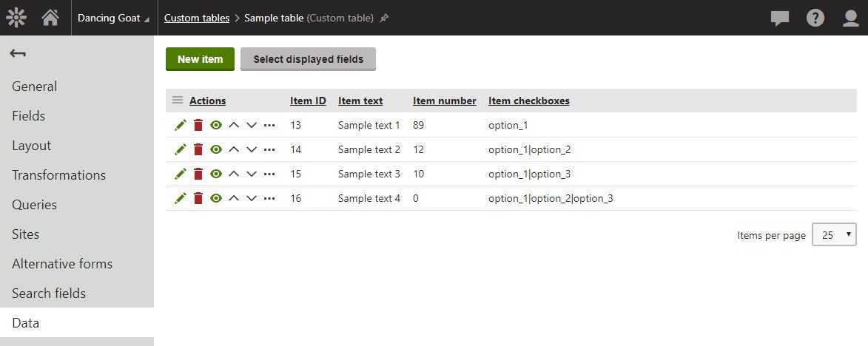
Task: Sort by Item number column header
Action: (x=445, y=101)
